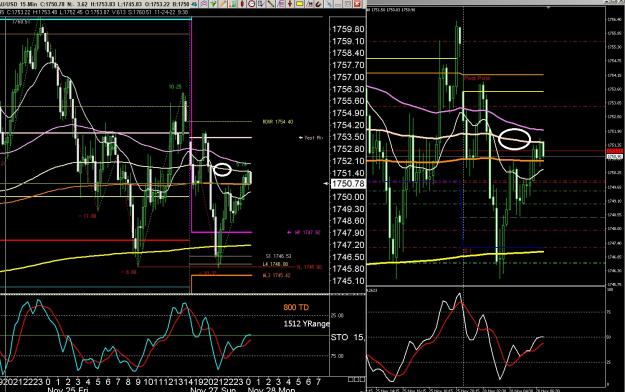This screenshot has height=392, width=625.
Task: Click the teal cloud toolbar icon
Action: (x=195, y=4)
